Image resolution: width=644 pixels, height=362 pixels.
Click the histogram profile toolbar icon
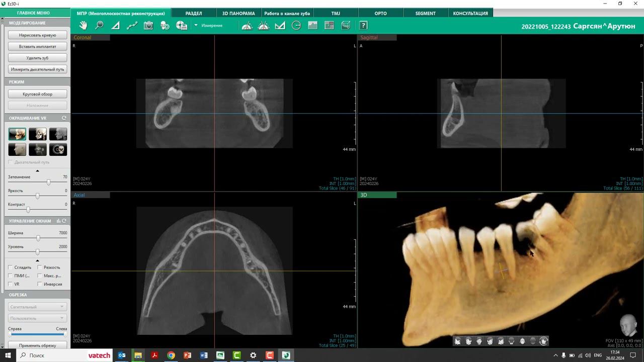tap(313, 26)
